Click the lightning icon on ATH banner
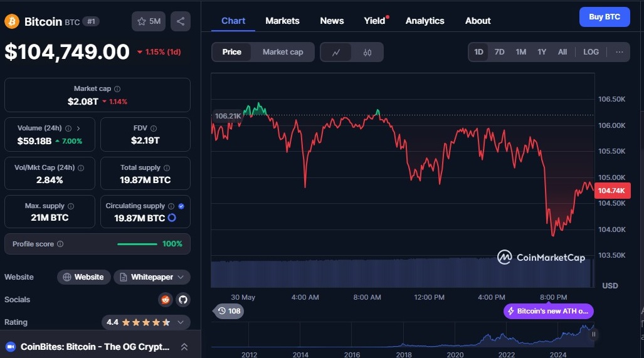This screenshot has width=644, height=358. tap(511, 311)
